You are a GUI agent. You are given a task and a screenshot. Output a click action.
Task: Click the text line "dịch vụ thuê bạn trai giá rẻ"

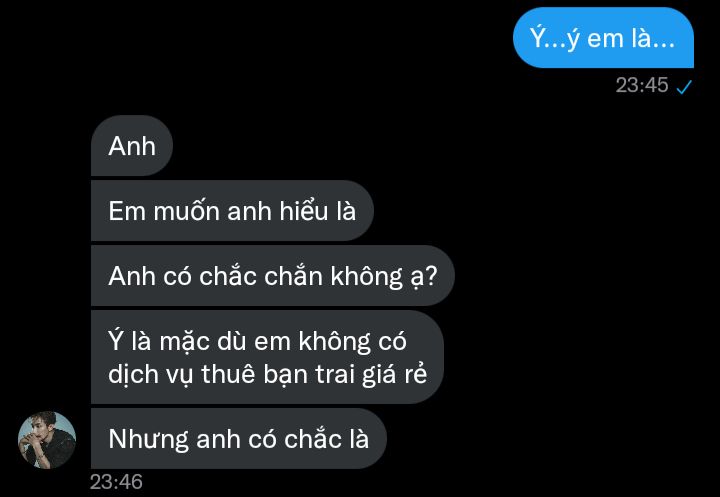[x=268, y=374]
